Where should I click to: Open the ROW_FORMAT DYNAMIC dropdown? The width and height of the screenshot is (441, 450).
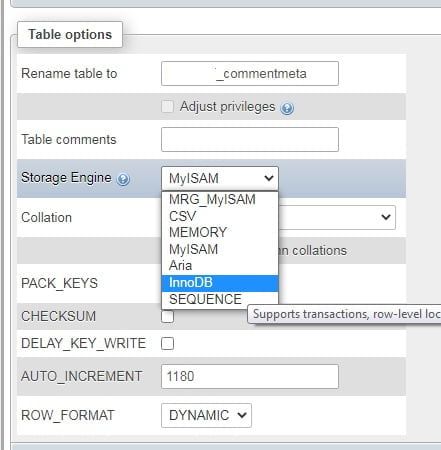coord(206,415)
